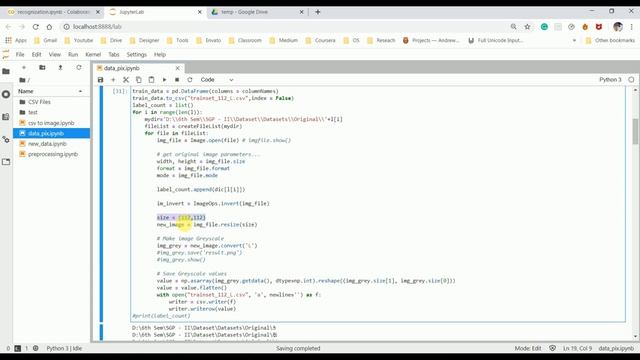This screenshot has height=360, width=640.
Task: Open the Apps bookmarks shortcut
Action: 16,40
